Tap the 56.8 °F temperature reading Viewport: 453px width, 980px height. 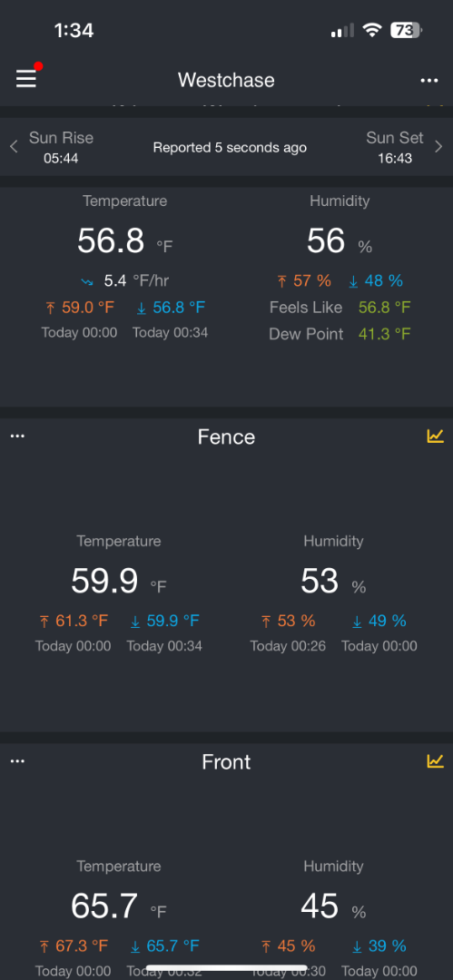click(125, 241)
